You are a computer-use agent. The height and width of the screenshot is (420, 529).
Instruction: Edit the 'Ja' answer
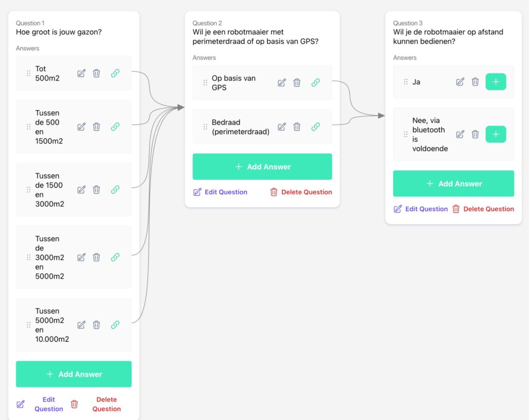tap(460, 82)
